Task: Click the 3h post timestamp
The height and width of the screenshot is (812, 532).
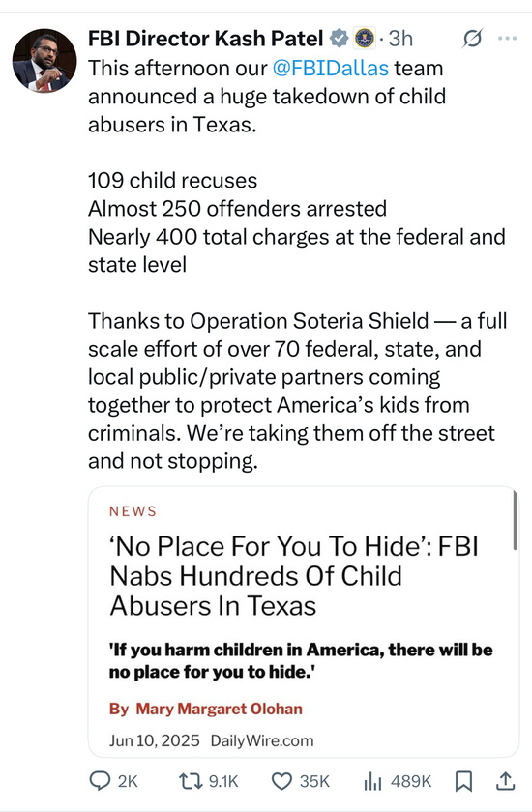Action: click(x=400, y=39)
